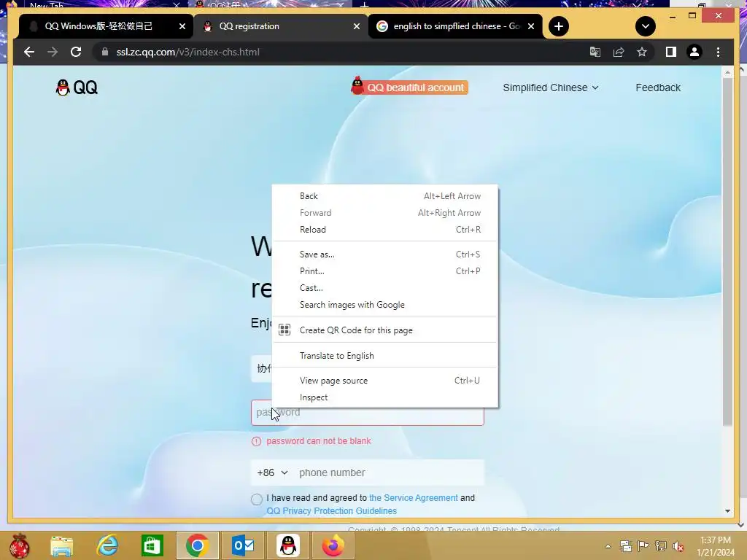Click the muted volume tray icon
The height and width of the screenshot is (560, 747).
click(x=678, y=546)
